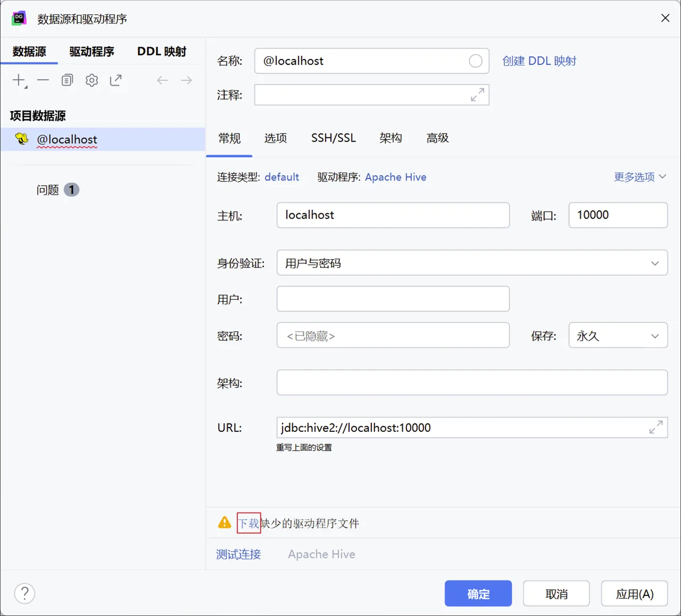
Task: Click 下载 to download missing driver files
Action: point(248,523)
